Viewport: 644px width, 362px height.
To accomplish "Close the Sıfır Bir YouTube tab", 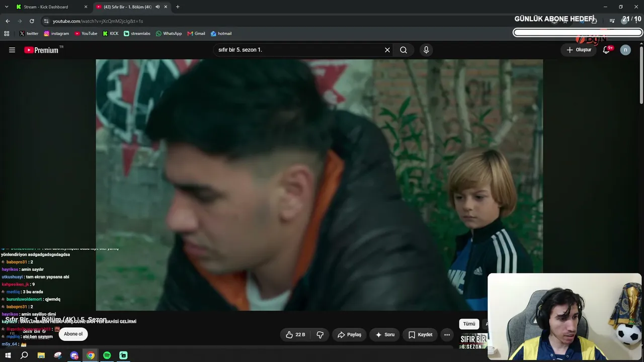I will click(x=166, y=7).
